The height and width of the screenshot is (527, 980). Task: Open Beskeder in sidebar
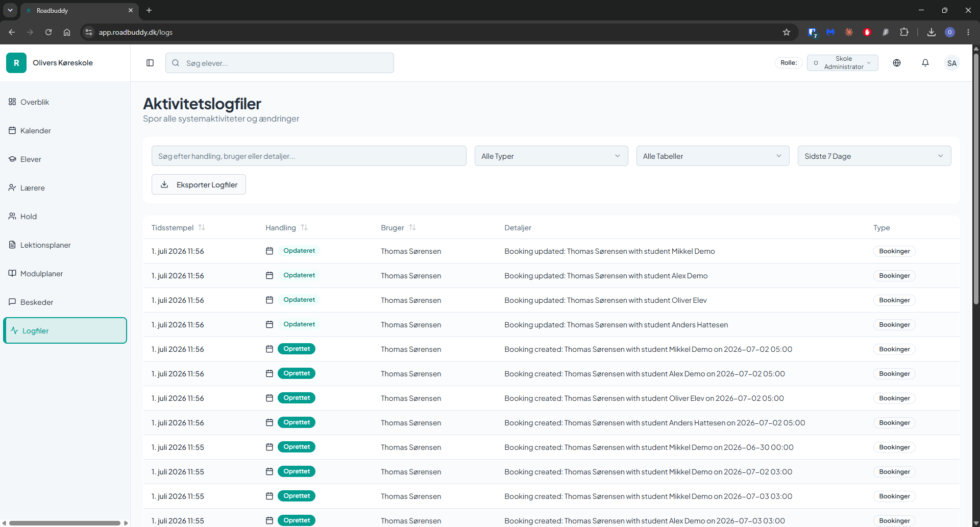tap(65, 302)
